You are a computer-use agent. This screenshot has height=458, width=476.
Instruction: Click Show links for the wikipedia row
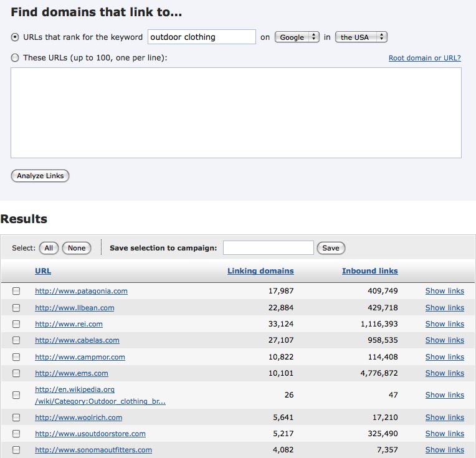(445, 395)
